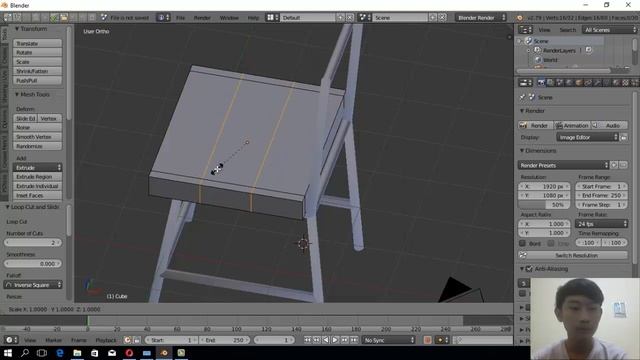Add a new scene with plus icon
Image resolution: width=640 pixels, height=360 pixels.
coord(433,18)
